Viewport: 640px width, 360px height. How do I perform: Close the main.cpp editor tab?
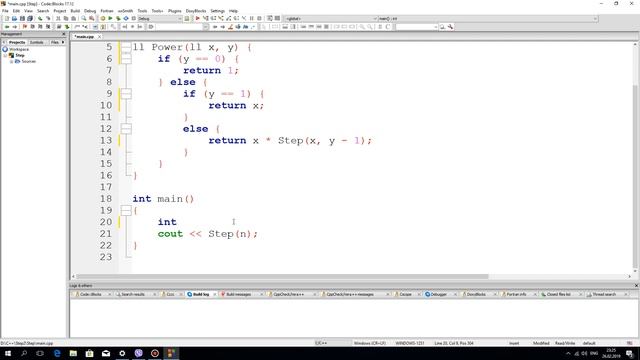coord(100,37)
